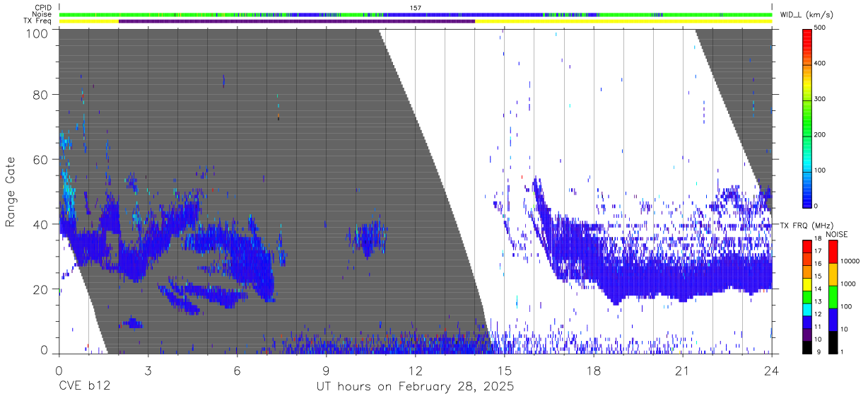Click the 15 tick on UT hours axis
The image size is (868, 401).
tap(505, 371)
